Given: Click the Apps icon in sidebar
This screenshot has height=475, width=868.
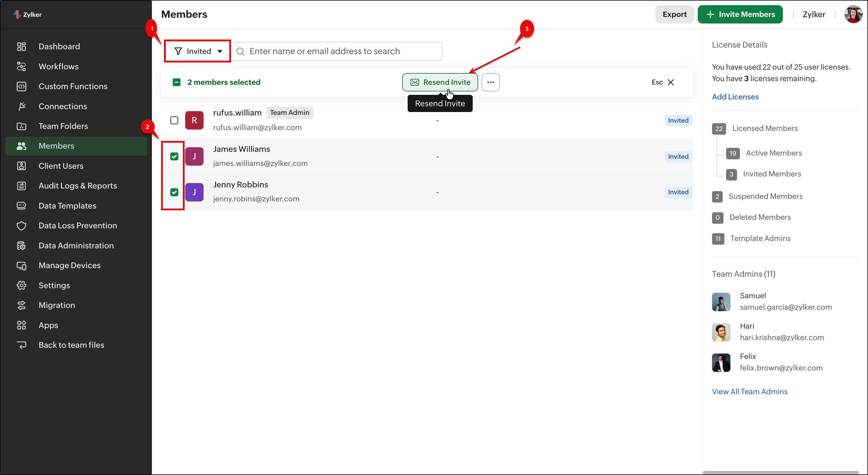Looking at the screenshot, I should click(21, 325).
